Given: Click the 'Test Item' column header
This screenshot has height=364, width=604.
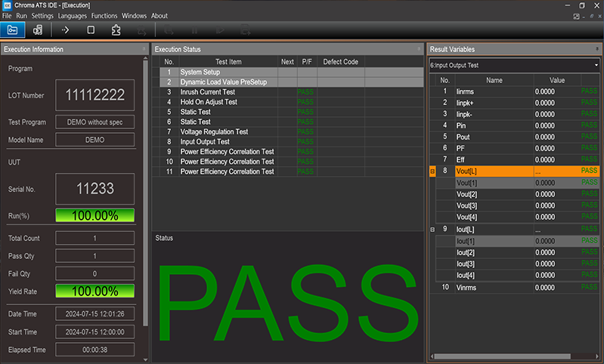Looking at the screenshot, I should click(228, 62).
